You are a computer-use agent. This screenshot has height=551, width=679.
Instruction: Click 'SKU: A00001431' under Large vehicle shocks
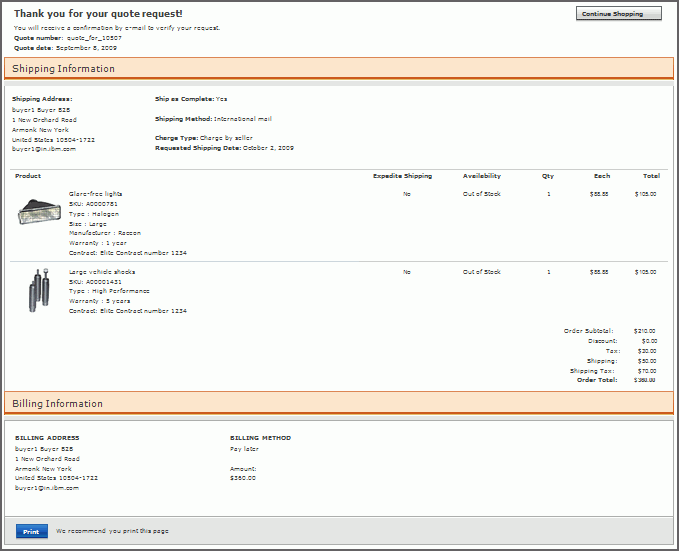point(95,282)
